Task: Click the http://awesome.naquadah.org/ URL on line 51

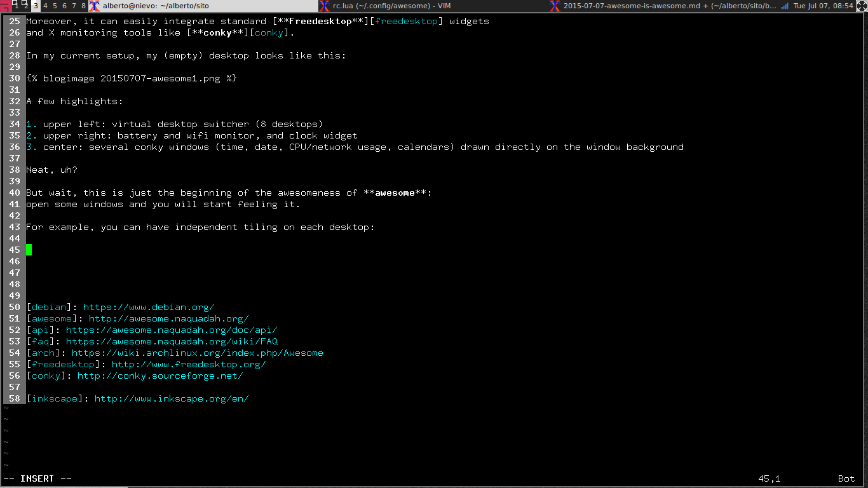Action: pos(169,318)
